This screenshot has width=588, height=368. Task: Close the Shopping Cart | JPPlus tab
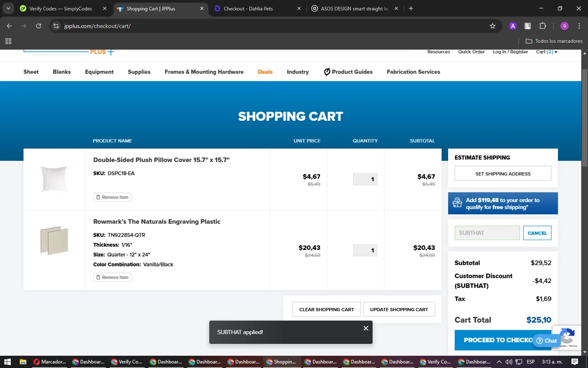(x=202, y=8)
